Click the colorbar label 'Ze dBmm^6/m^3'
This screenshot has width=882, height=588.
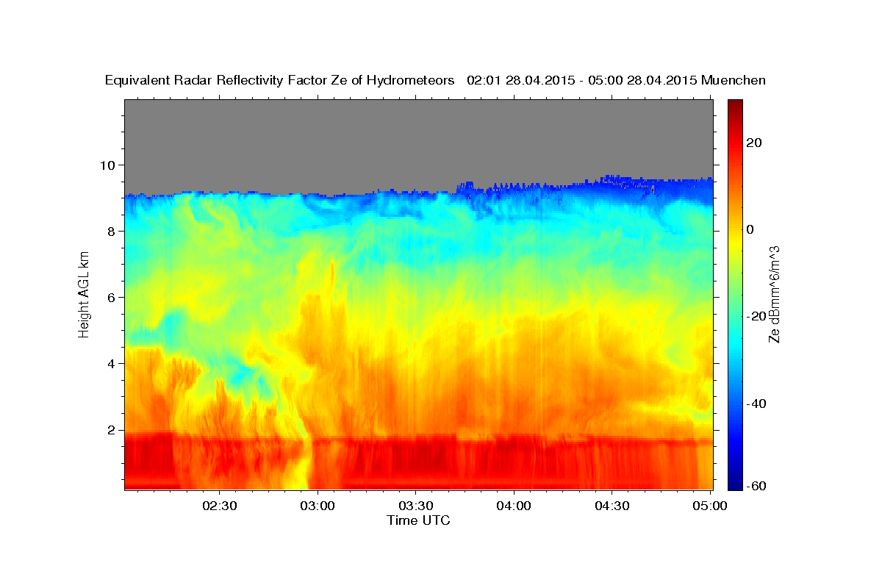[774, 295]
